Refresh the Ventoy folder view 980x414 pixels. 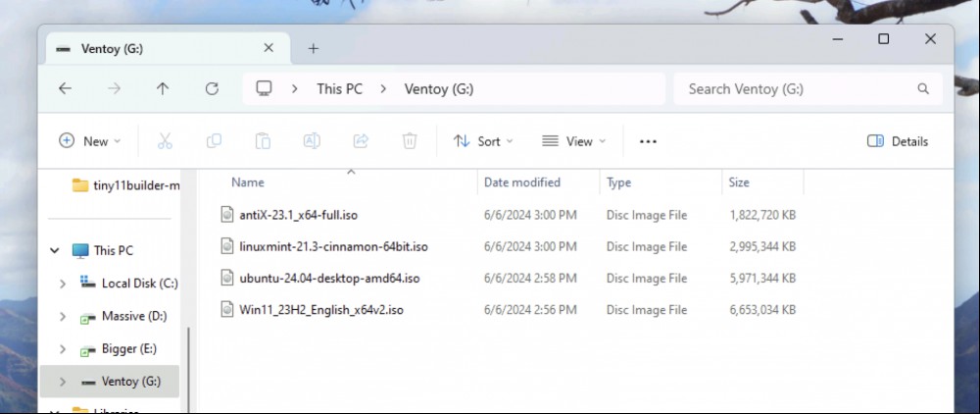point(212,89)
